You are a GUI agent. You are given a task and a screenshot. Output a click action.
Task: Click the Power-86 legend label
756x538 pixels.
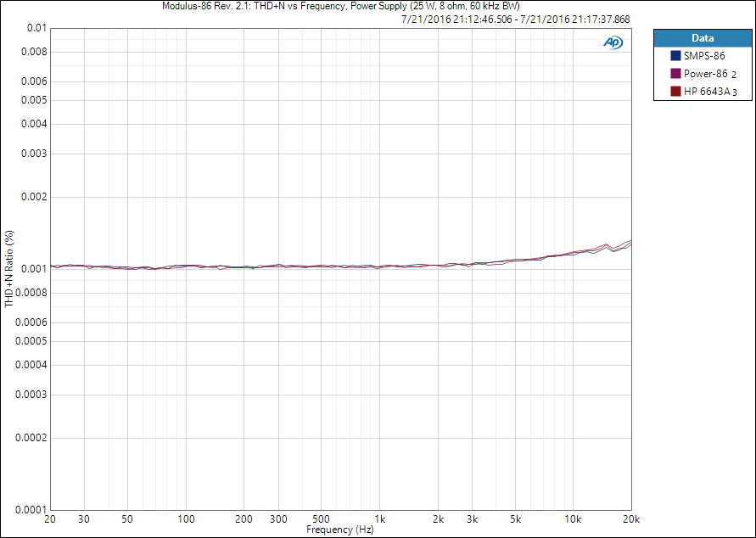pos(705,74)
